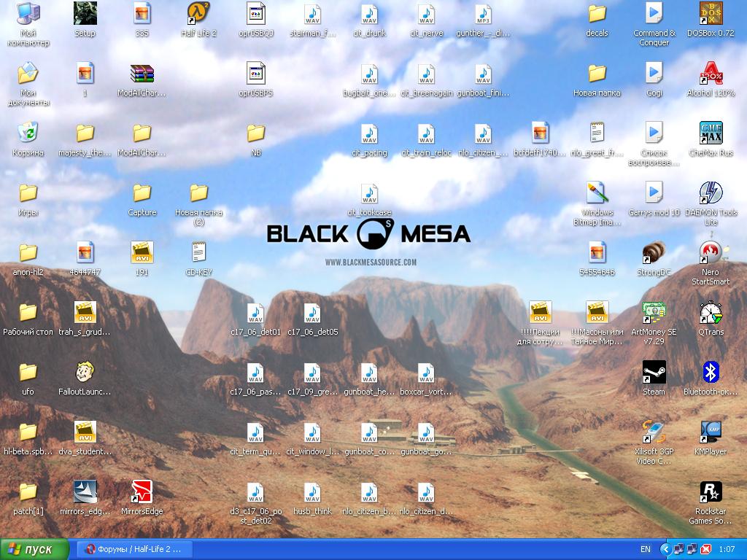The width and height of the screenshot is (747, 560).
Task: Open the decals folder
Action: [597, 13]
